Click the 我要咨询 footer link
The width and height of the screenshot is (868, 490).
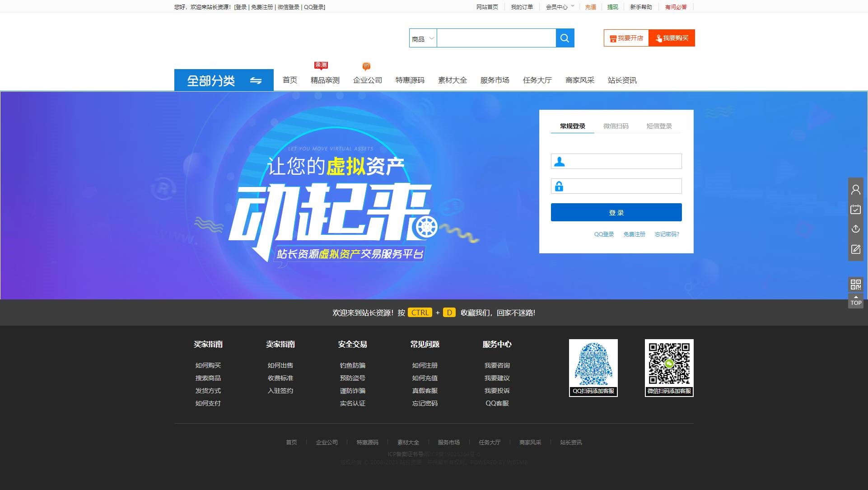(497, 365)
